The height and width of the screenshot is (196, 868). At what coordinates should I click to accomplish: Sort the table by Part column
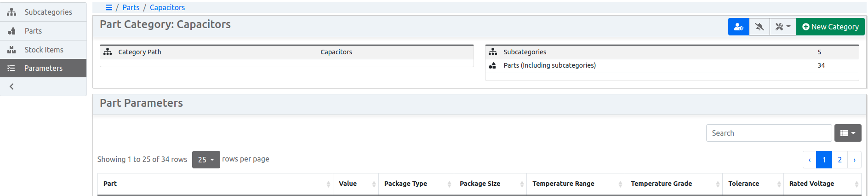coord(215,184)
